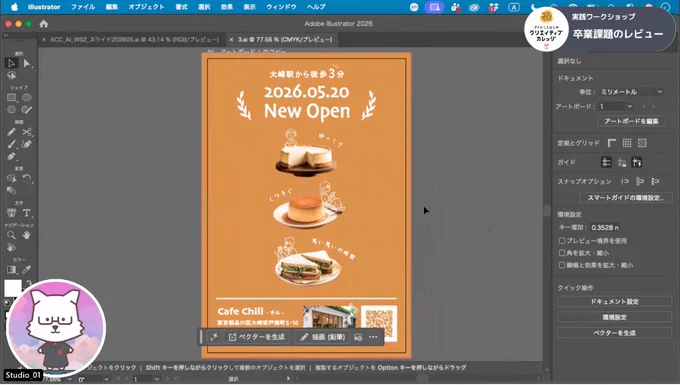Select the Hand navigation tool
This screenshot has height=385, width=680.
pyautogui.click(x=27, y=235)
